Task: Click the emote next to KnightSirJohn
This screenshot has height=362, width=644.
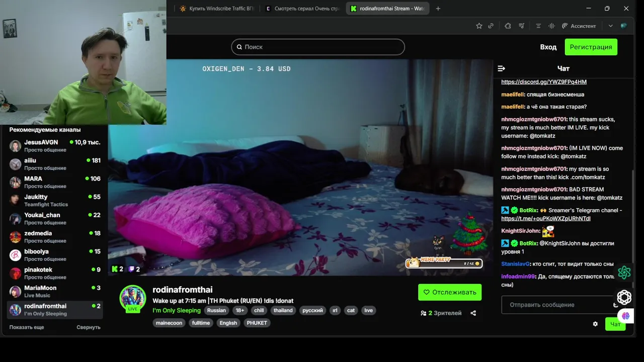Action: click(x=548, y=231)
